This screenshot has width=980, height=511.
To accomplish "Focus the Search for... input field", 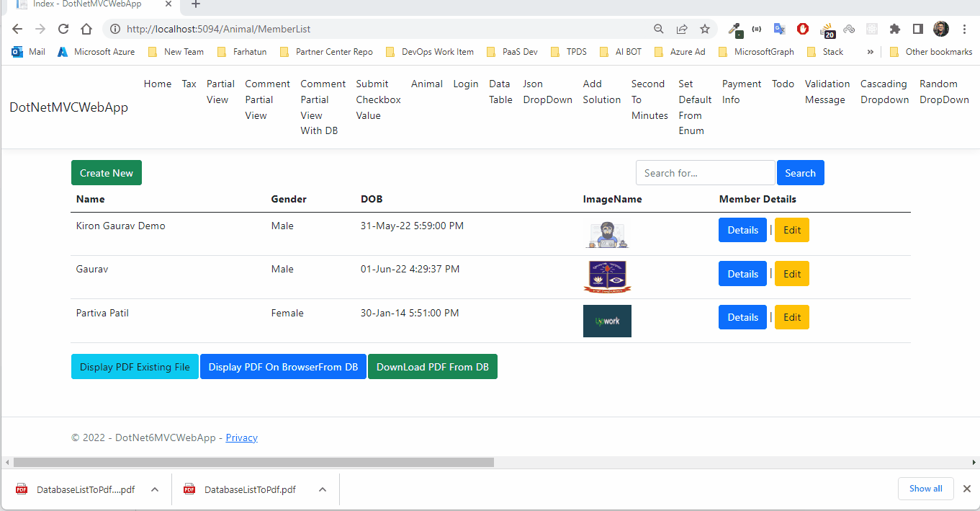I will coord(706,173).
